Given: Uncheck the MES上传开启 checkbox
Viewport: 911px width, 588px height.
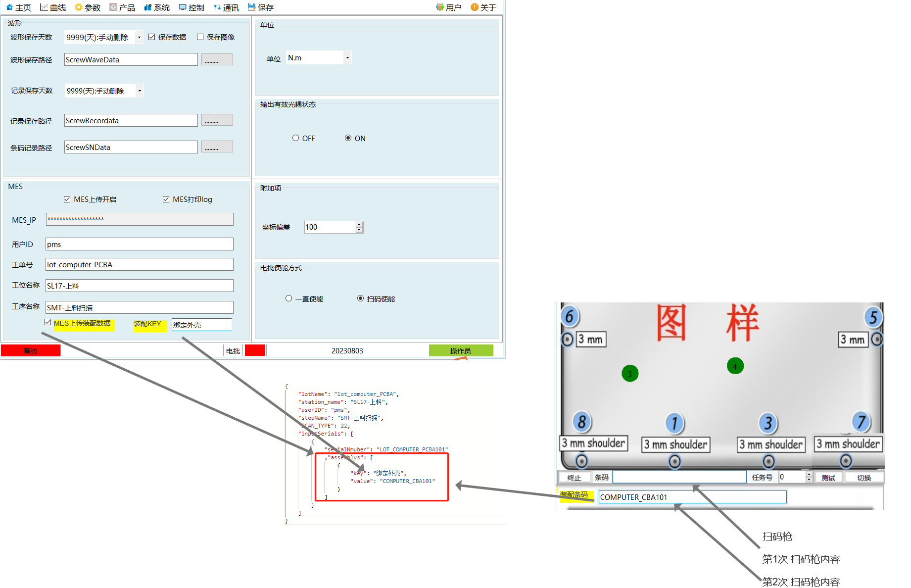Looking at the screenshot, I should [x=67, y=199].
